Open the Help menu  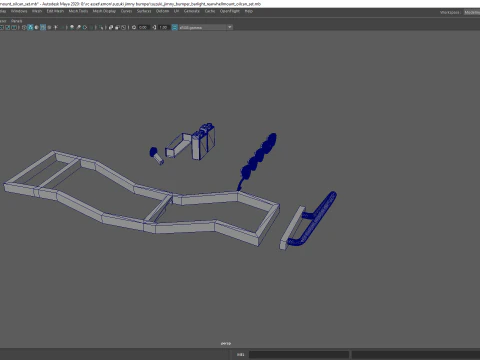pos(249,11)
